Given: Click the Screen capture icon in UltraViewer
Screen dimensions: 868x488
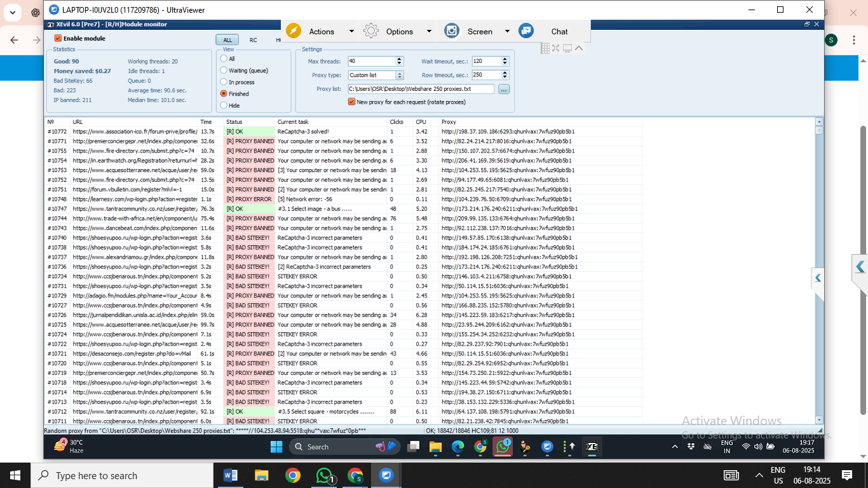Looking at the screenshot, I should (452, 31).
